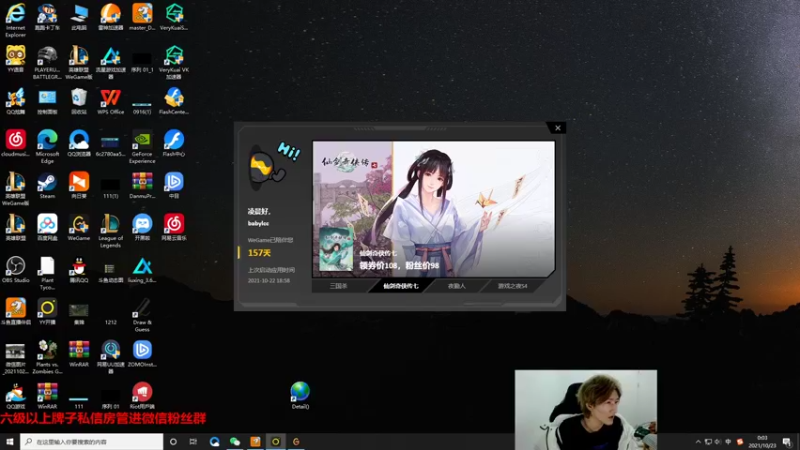The width and height of the screenshot is (800, 450).
Task: Open QQ browser in taskbar
Action: click(214, 442)
